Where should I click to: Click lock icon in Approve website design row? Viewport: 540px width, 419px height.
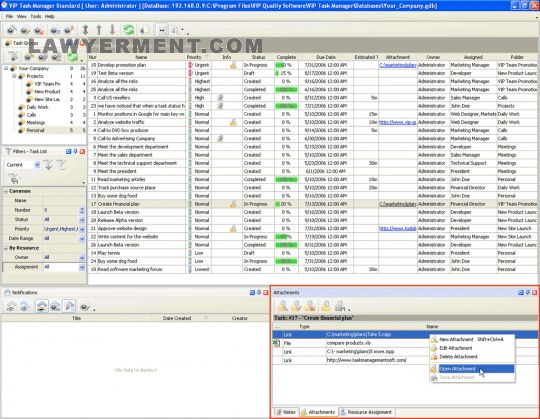pyautogui.click(x=233, y=228)
